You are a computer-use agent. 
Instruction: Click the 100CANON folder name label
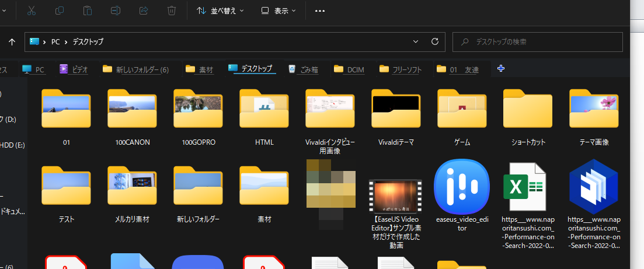133,142
